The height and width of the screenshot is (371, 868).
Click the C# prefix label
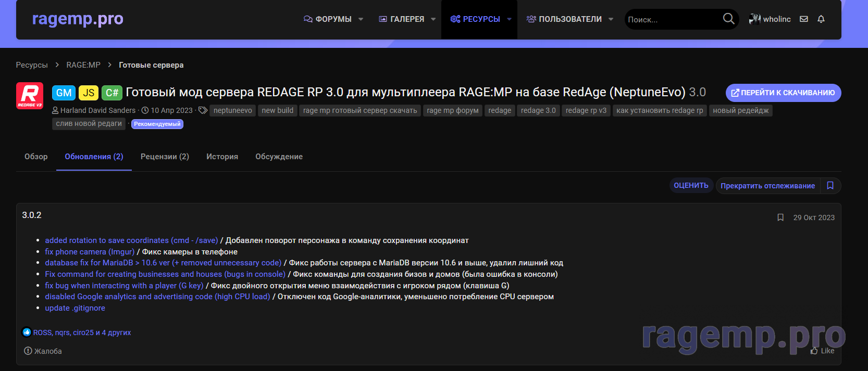pos(112,93)
